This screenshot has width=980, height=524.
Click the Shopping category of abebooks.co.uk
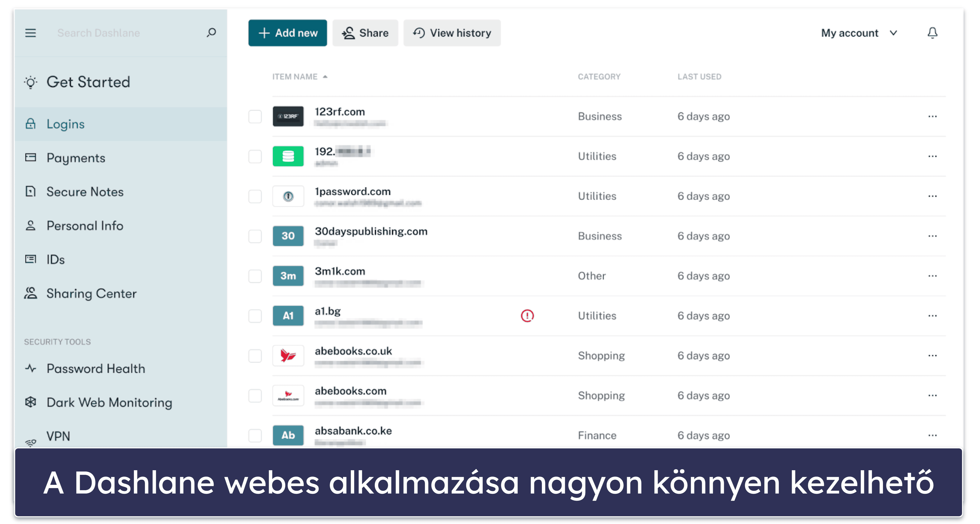click(x=601, y=356)
